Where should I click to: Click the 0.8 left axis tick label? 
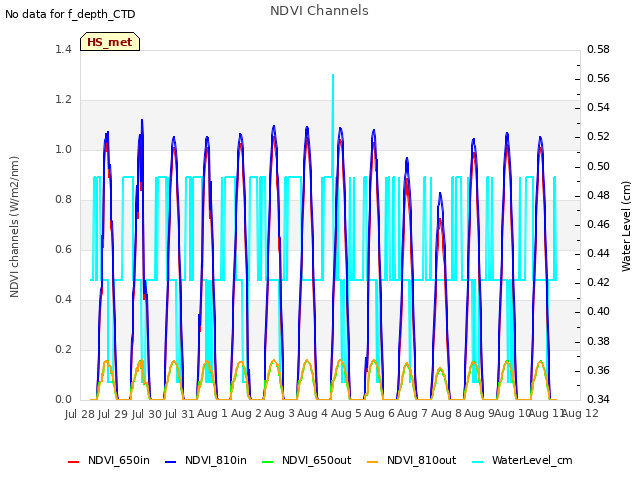pos(63,200)
